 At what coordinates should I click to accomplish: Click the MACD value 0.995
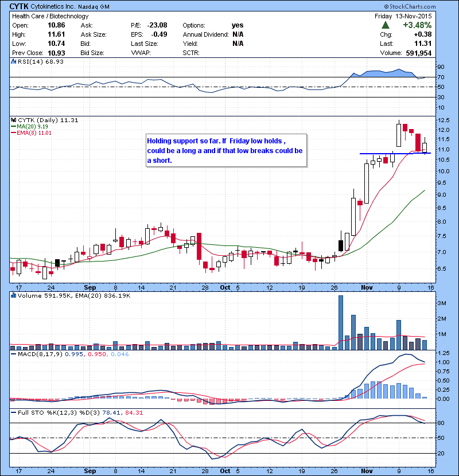point(74,354)
